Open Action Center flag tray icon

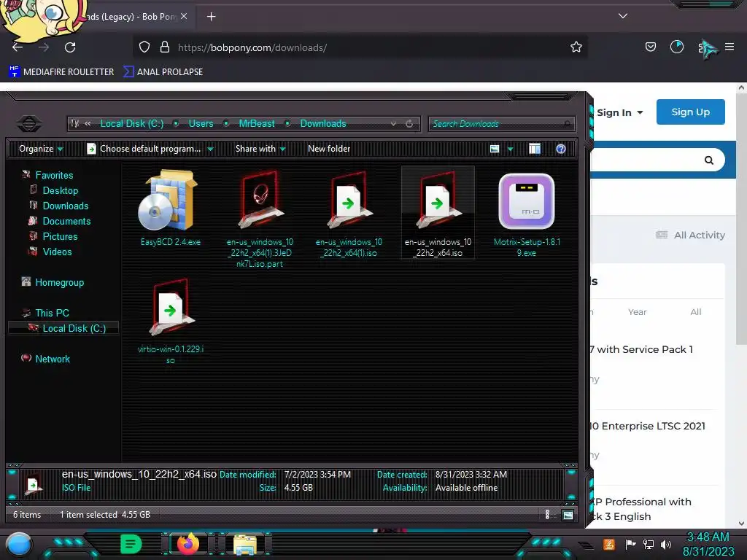click(x=630, y=544)
